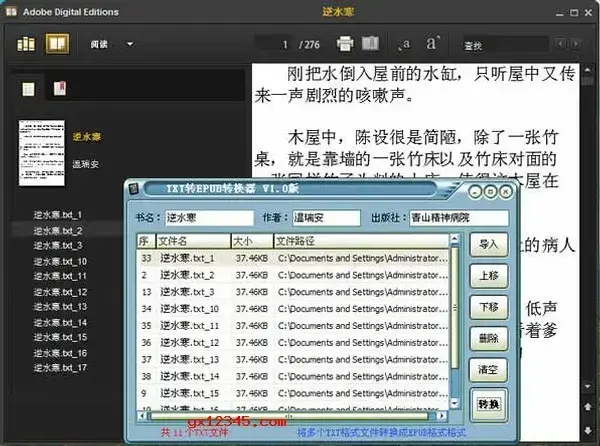
Task: Click the page number input field
Action: click(x=274, y=44)
